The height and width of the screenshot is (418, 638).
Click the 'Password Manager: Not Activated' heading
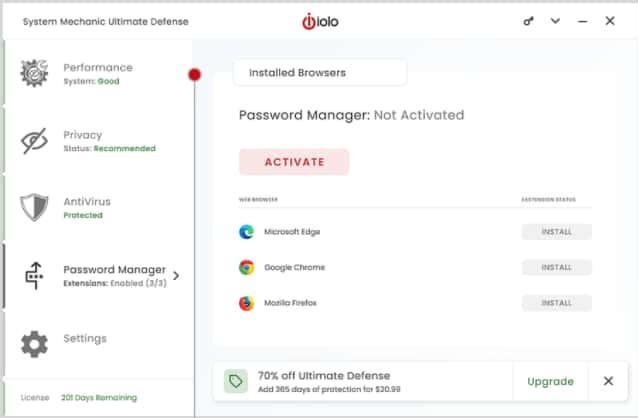click(352, 115)
